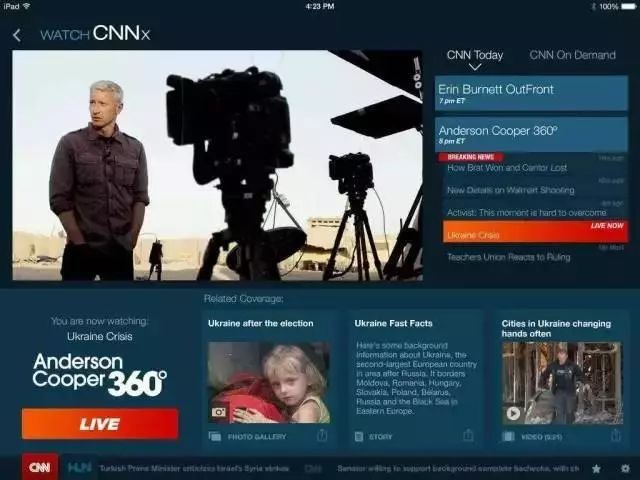This screenshot has width=640, height=480.
Task: Share the Ukraine Fast Facts story
Action: pos(468,436)
